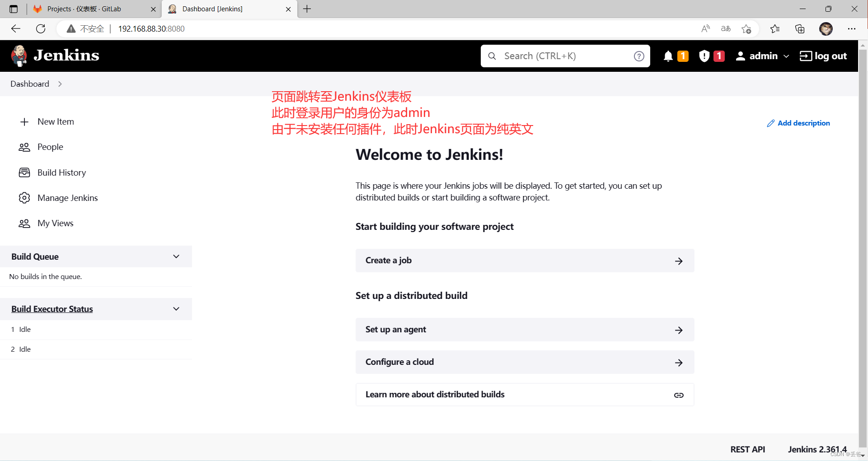Collapse the Build Executor Status chevron
This screenshot has width=868, height=461.
click(176, 309)
